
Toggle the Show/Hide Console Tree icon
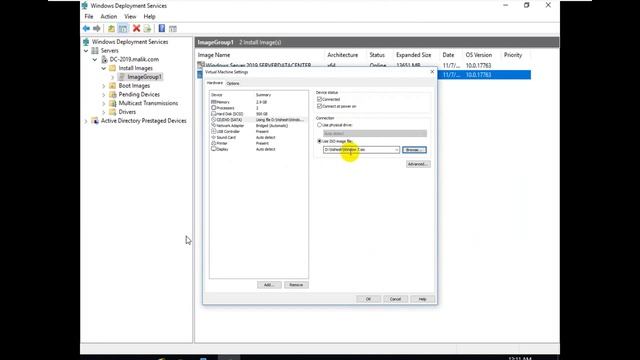122,28
